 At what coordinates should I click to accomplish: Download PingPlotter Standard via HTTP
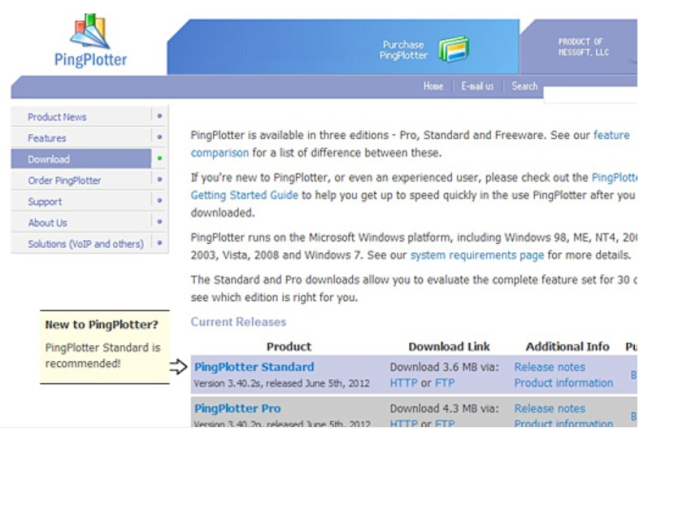(404, 383)
